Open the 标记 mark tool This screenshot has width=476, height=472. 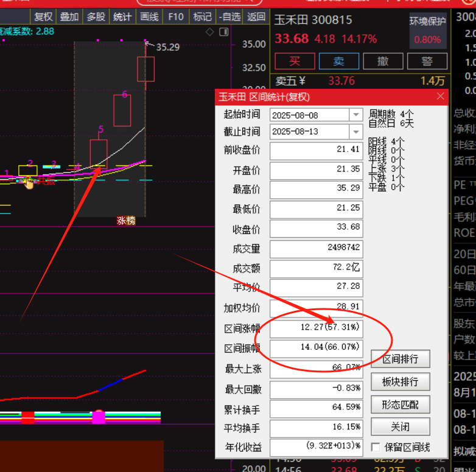[203, 16]
